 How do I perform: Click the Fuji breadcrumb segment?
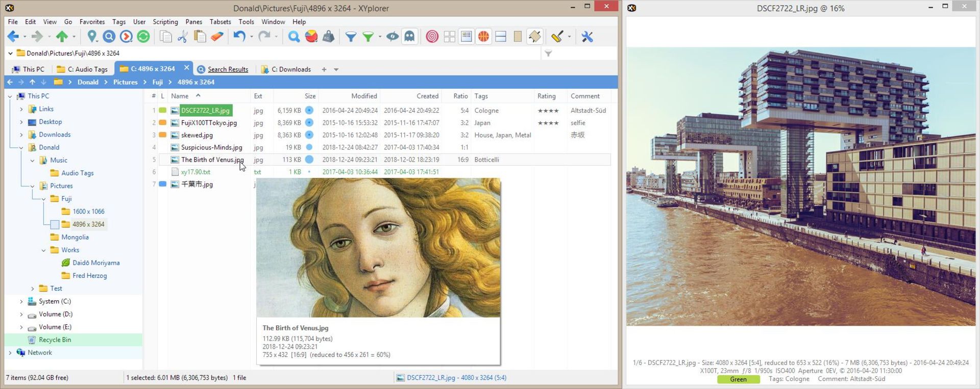click(158, 82)
